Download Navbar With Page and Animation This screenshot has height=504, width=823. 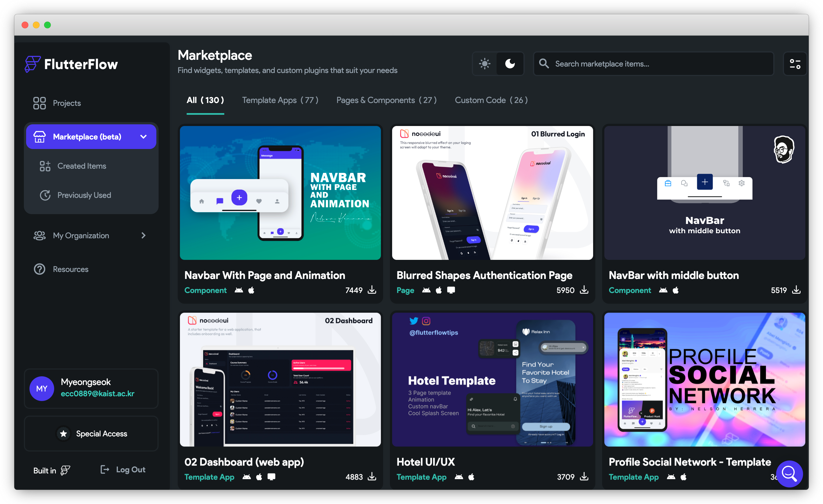tap(372, 290)
